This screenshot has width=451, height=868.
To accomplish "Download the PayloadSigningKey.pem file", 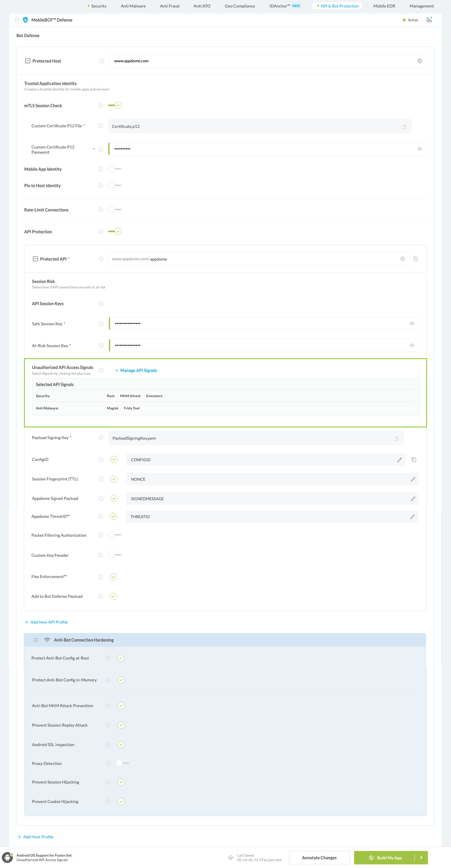I will 397,438.
